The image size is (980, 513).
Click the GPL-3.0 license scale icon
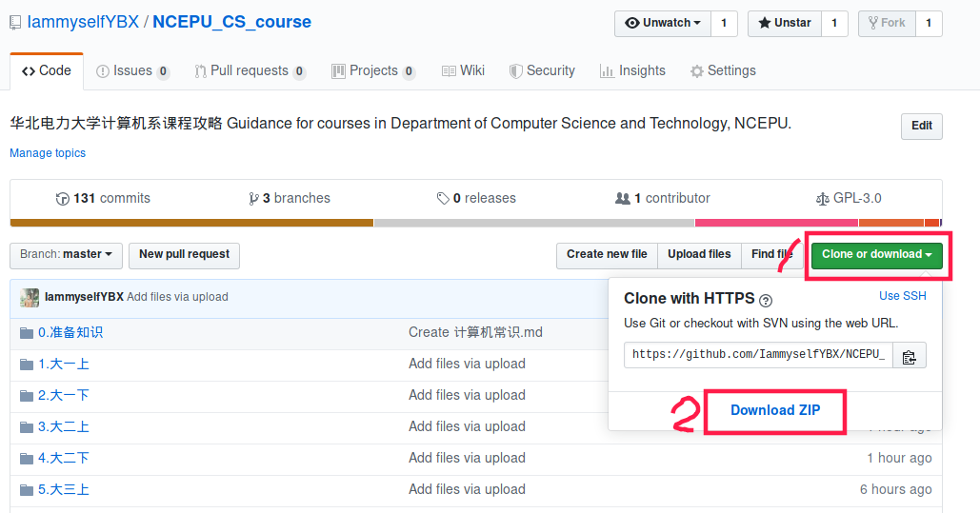[x=823, y=199]
